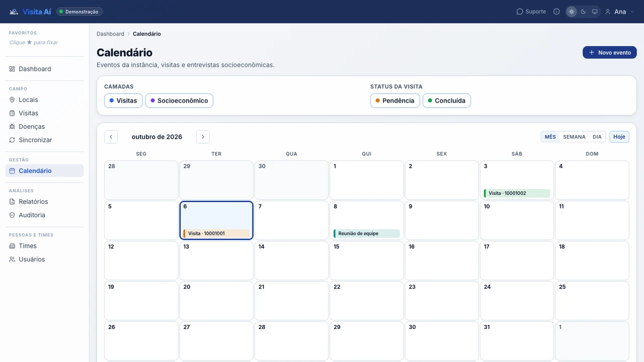Select day 15 cell in calendar
This screenshot has width=644, height=362.
pyautogui.click(x=367, y=260)
